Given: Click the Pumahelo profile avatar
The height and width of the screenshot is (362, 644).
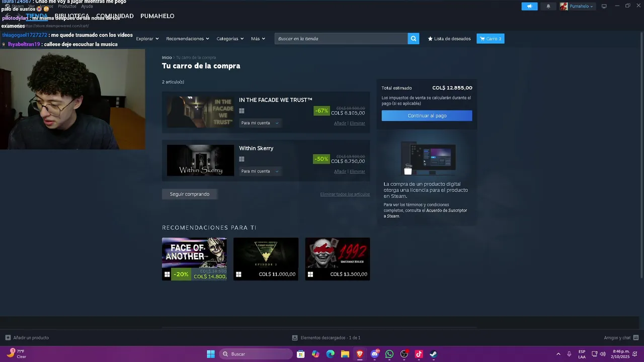Looking at the screenshot, I should (x=564, y=6).
